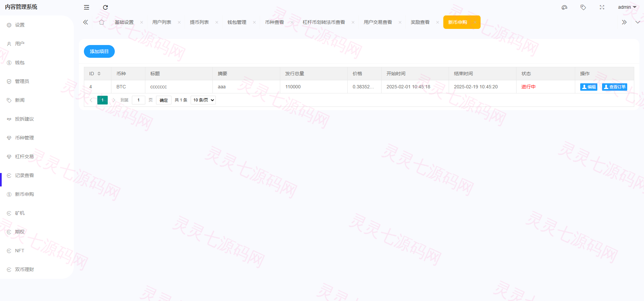Go to the home tab icon
The image size is (644, 301).
[102, 22]
